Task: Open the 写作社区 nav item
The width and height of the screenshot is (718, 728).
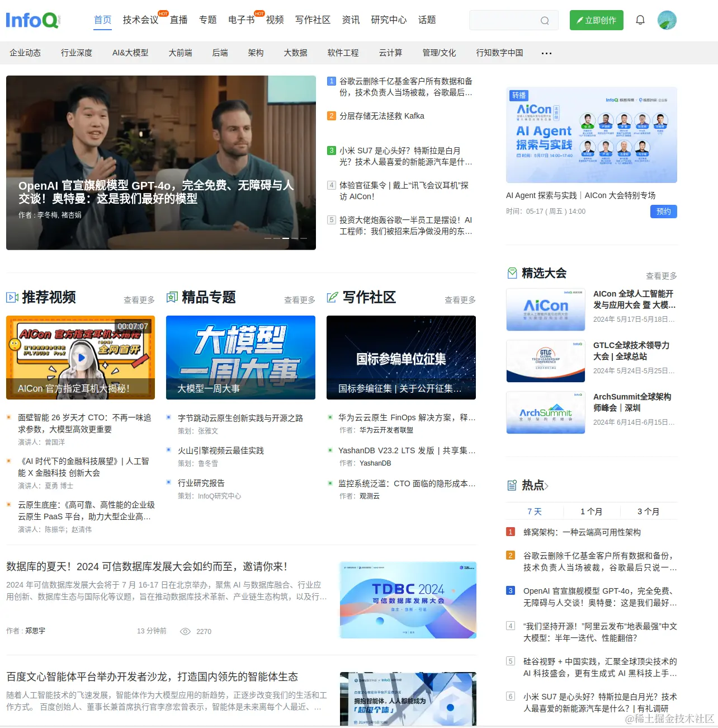Action: tap(313, 20)
